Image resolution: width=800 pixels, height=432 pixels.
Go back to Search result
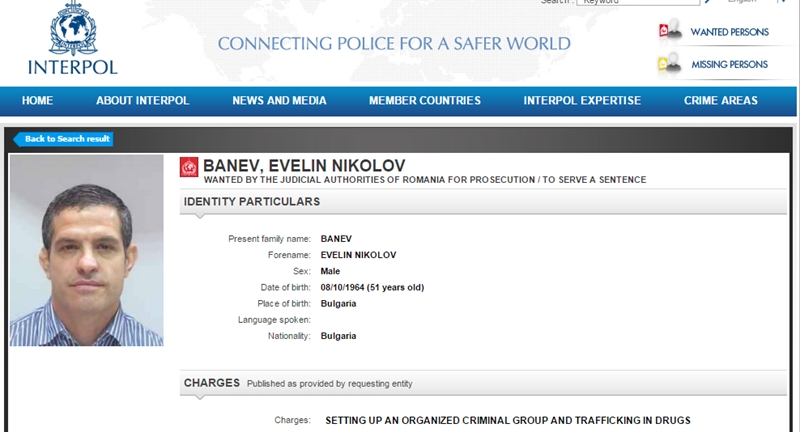63,139
